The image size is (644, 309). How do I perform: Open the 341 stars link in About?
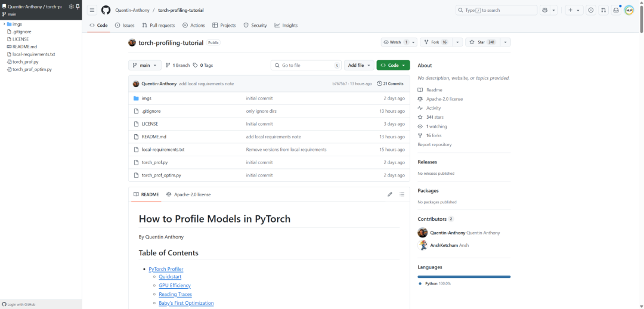coord(435,117)
